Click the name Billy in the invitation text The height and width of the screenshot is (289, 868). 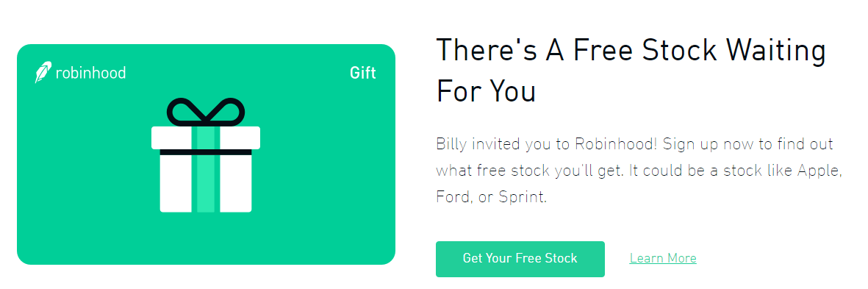point(452,146)
